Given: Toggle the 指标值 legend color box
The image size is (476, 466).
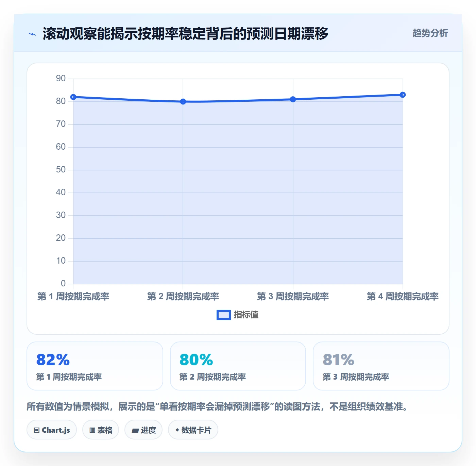Looking at the screenshot, I should coord(224,315).
